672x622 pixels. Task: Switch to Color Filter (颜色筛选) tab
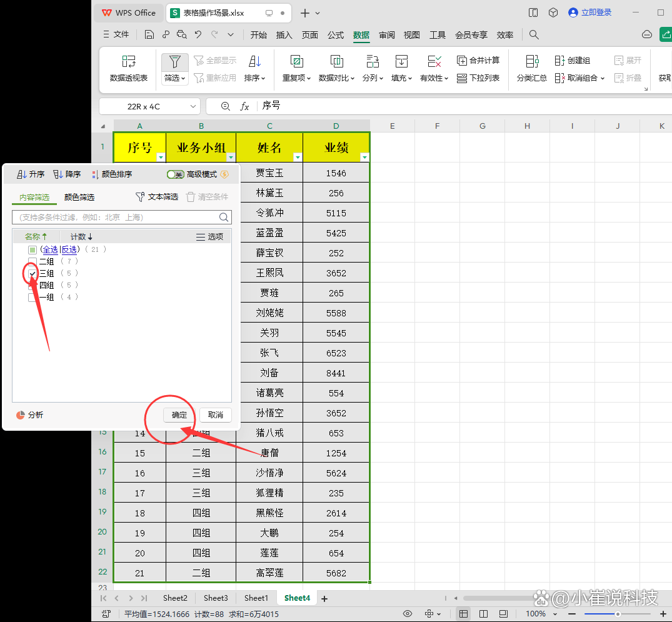[79, 197]
